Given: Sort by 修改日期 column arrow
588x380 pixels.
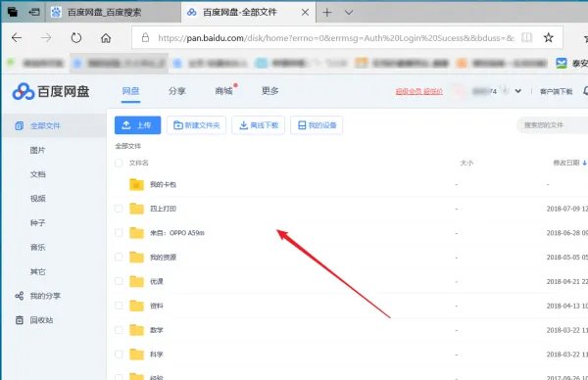Looking at the screenshot, I should click(x=584, y=163).
